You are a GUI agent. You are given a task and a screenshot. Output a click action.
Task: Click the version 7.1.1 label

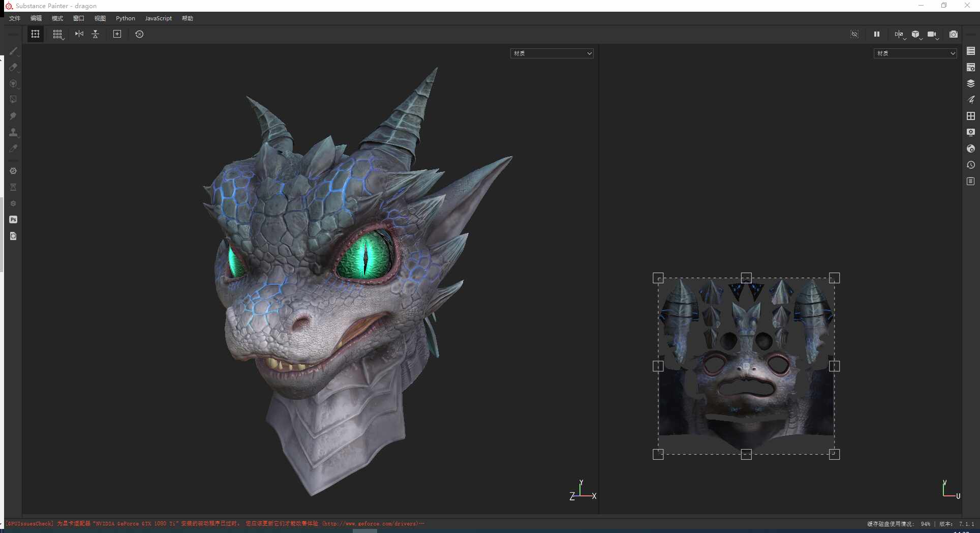tap(957, 524)
